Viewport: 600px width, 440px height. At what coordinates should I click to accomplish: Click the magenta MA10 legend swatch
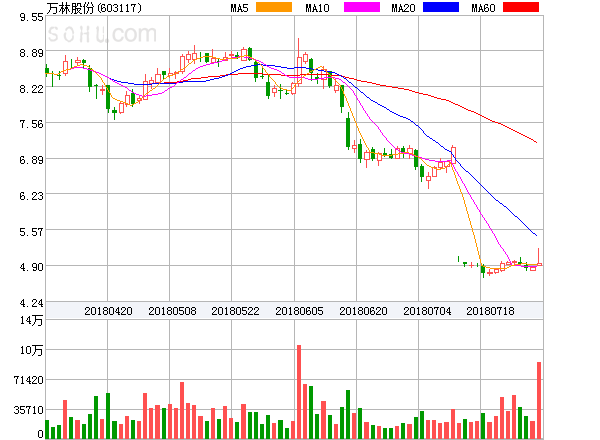[x=362, y=7]
